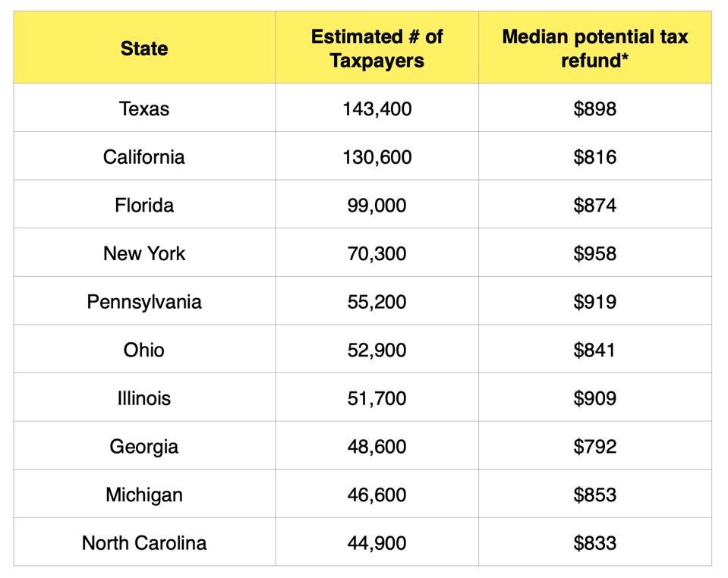This screenshot has width=728, height=578.
Task: Select the Texas state cell
Action: pyautogui.click(x=144, y=109)
